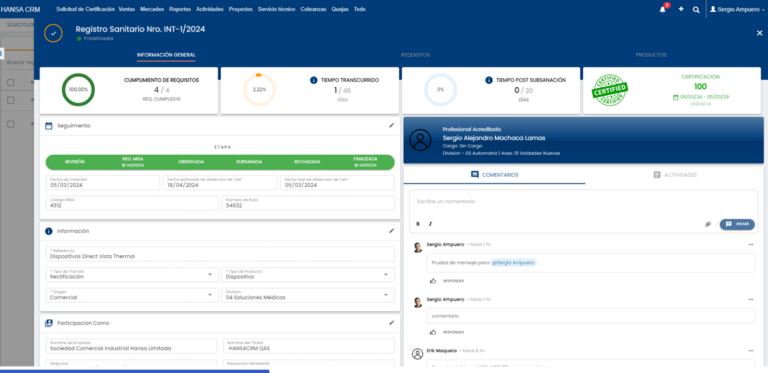This screenshot has height=373, width=768.
Task: Open the Servicio técnico menu
Action: click(276, 9)
